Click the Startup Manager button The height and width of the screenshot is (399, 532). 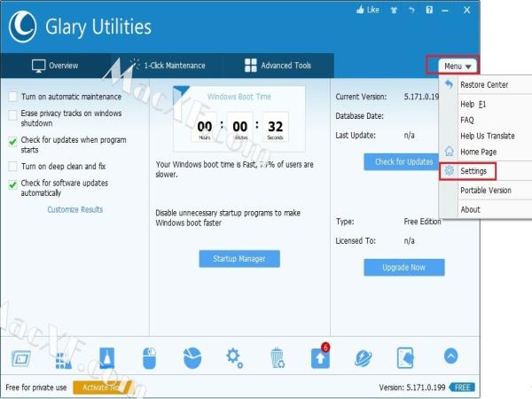(x=239, y=259)
